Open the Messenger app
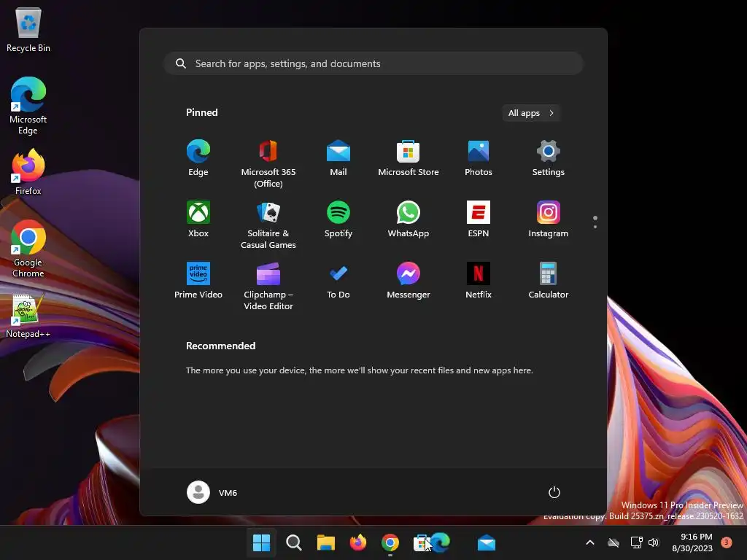 pyautogui.click(x=409, y=281)
